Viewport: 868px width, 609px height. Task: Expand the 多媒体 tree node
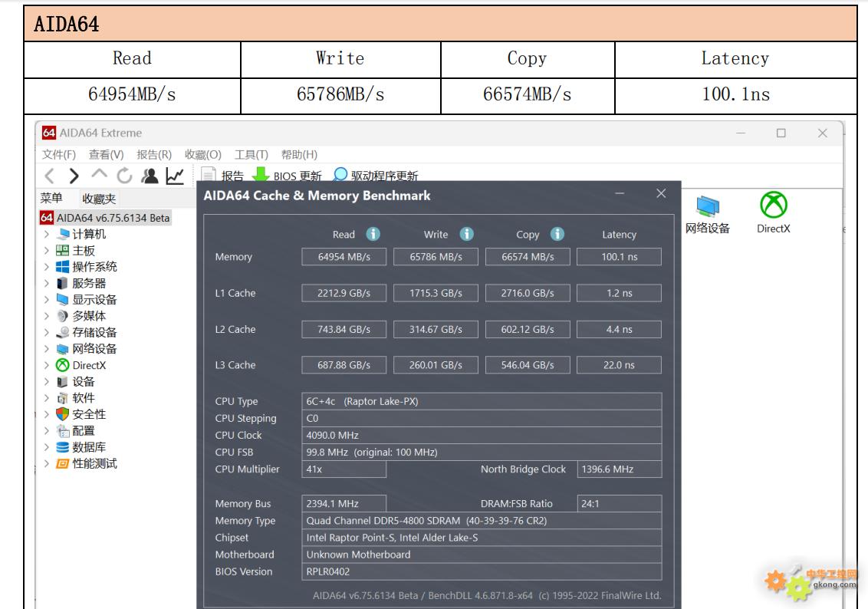click(47, 316)
